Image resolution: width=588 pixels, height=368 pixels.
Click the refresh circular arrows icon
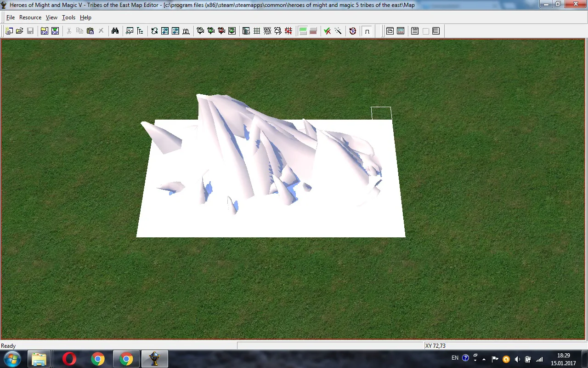point(154,31)
